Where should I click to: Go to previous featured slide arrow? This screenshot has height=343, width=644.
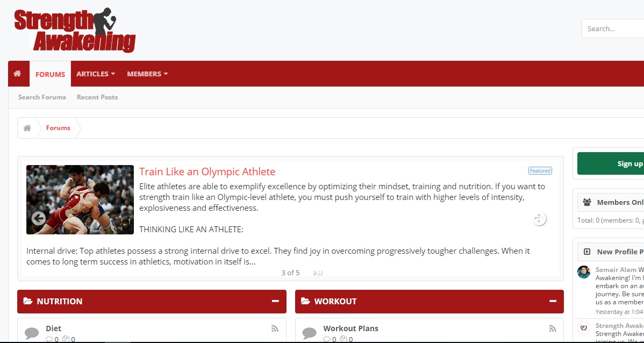point(38,218)
